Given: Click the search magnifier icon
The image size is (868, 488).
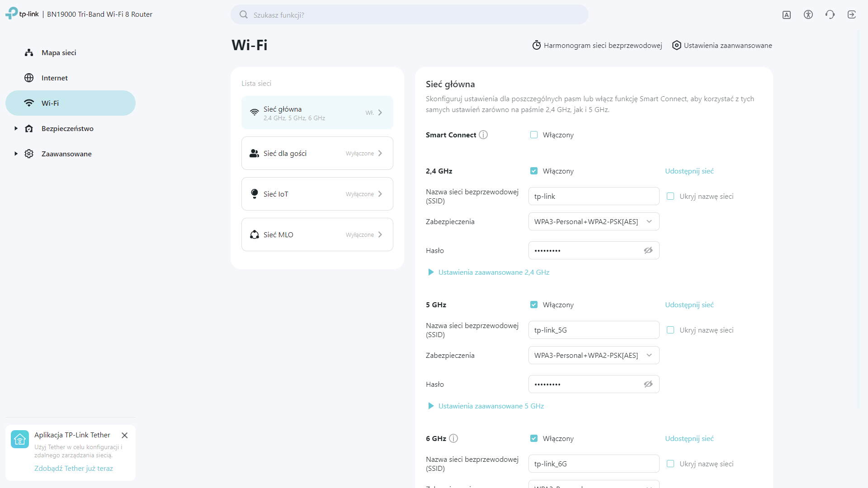Looking at the screenshot, I should coord(244,14).
